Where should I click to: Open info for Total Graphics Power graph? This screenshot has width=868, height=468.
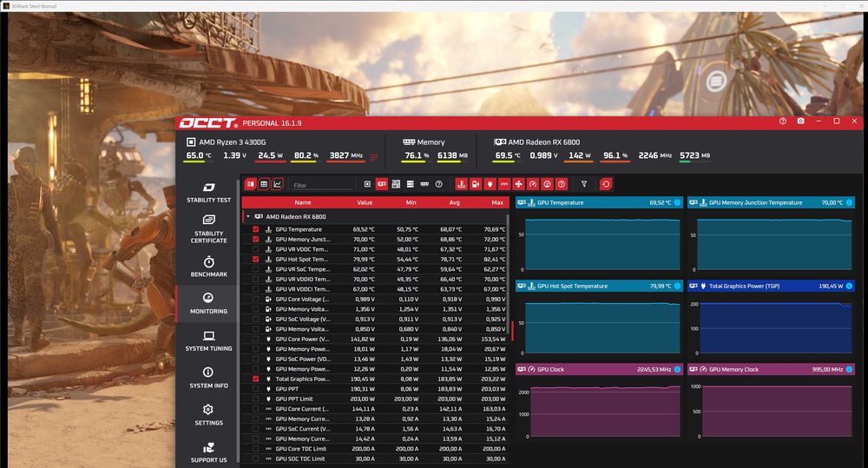[x=849, y=286]
